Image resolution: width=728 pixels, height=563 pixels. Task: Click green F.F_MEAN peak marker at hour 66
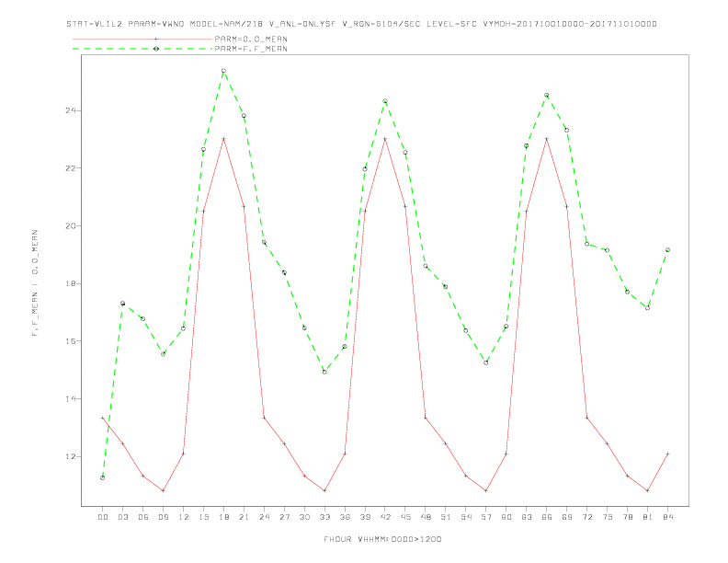tap(547, 96)
